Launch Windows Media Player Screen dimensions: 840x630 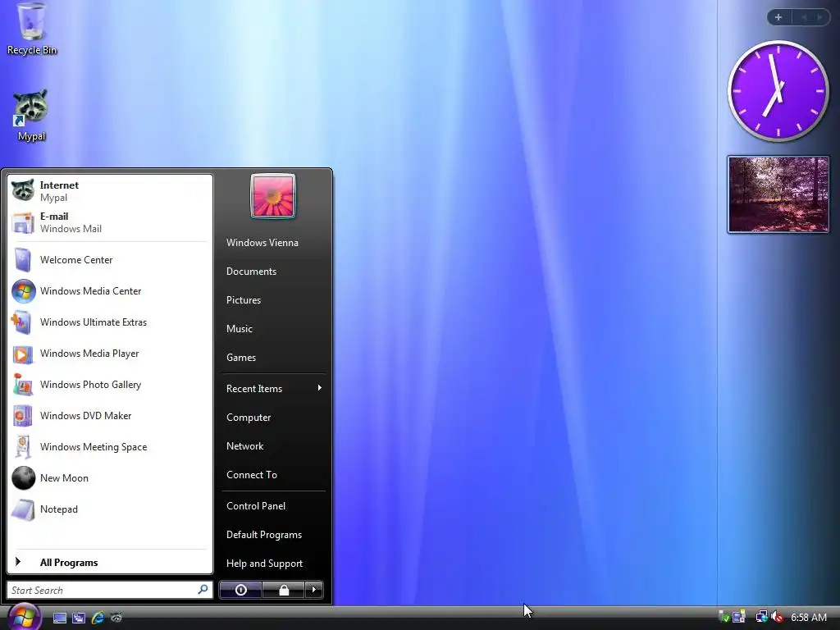(x=110, y=354)
